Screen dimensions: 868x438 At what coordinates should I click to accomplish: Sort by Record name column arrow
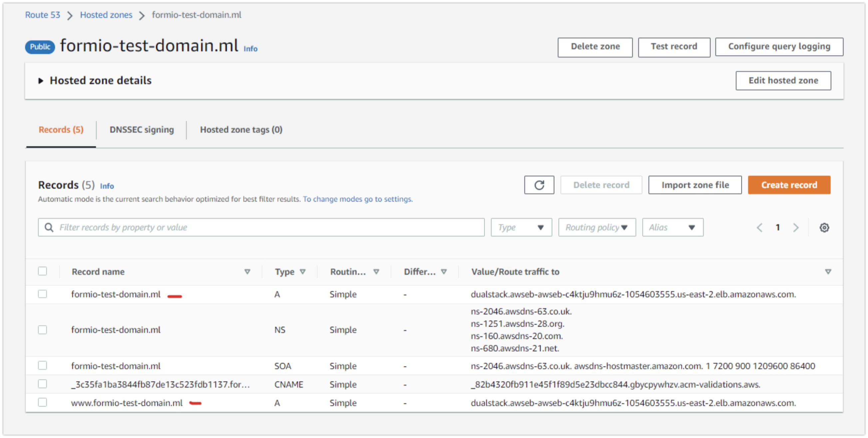[x=247, y=272]
